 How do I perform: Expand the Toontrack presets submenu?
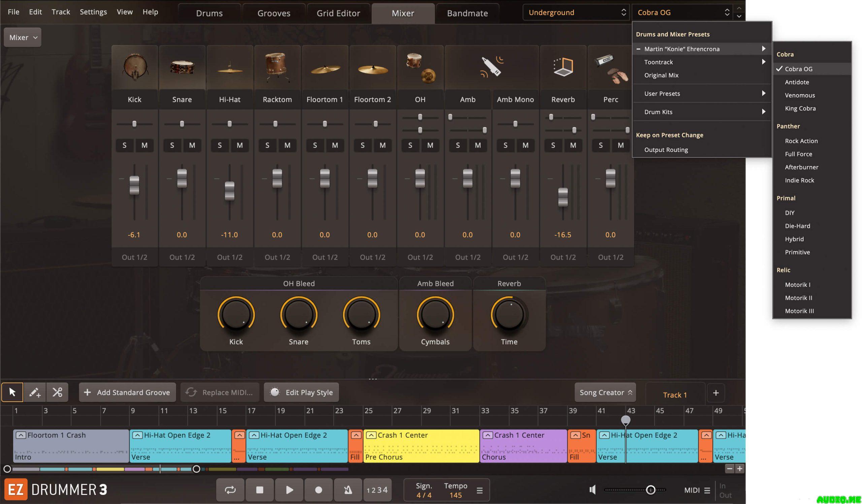(x=702, y=62)
